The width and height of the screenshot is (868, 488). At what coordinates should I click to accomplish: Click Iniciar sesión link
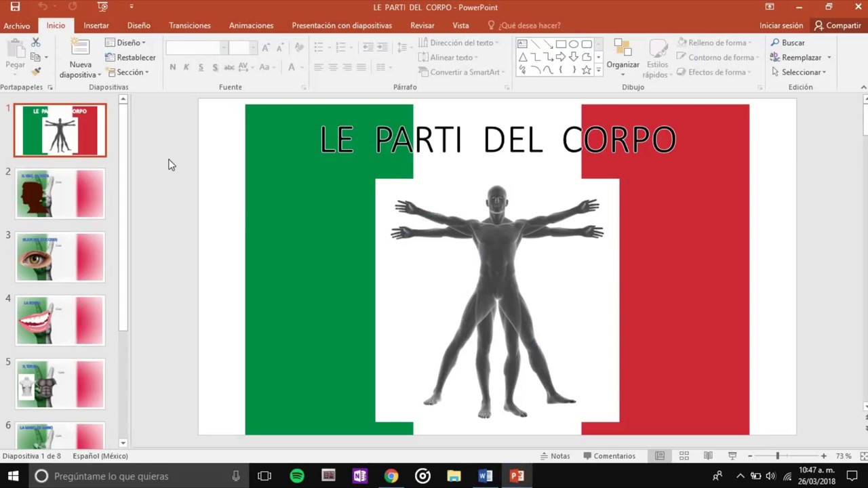(781, 26)
